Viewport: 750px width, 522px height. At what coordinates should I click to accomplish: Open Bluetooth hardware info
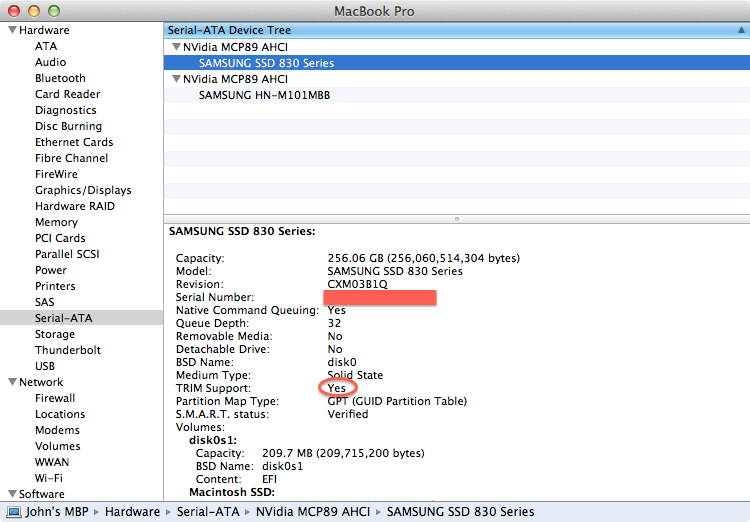coord(60,78)
